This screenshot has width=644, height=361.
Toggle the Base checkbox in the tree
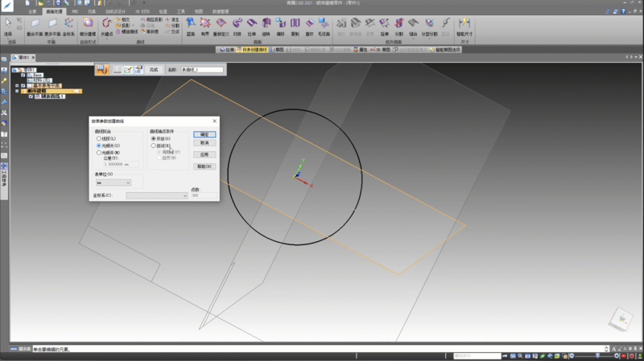click(x=23, y=75)
